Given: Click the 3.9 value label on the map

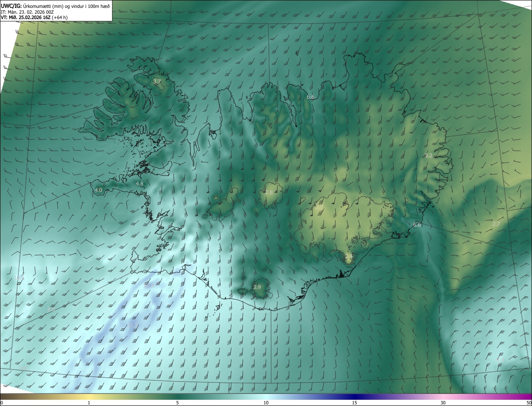Looking at the screenshot, I should pos(257,287).
